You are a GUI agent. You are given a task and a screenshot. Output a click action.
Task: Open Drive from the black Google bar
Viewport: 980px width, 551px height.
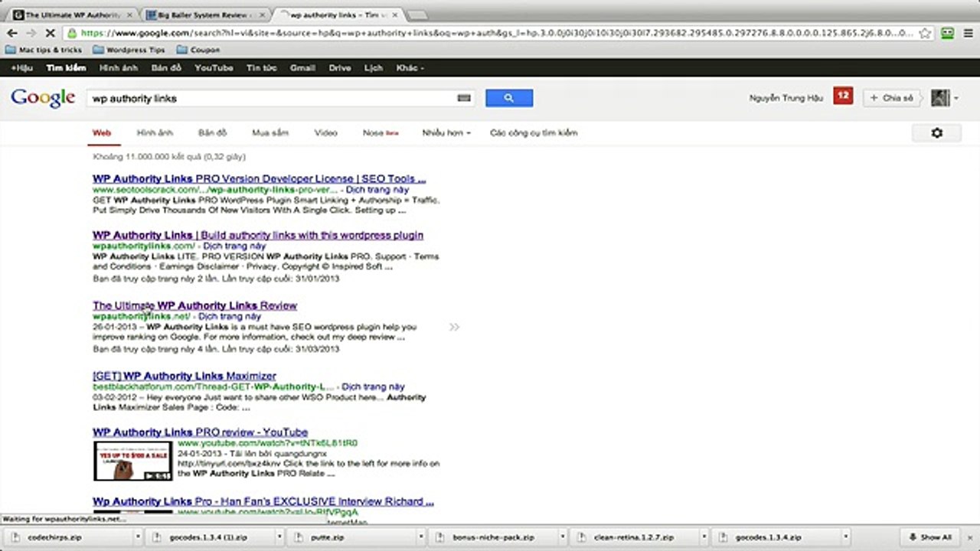coord(340,68)
